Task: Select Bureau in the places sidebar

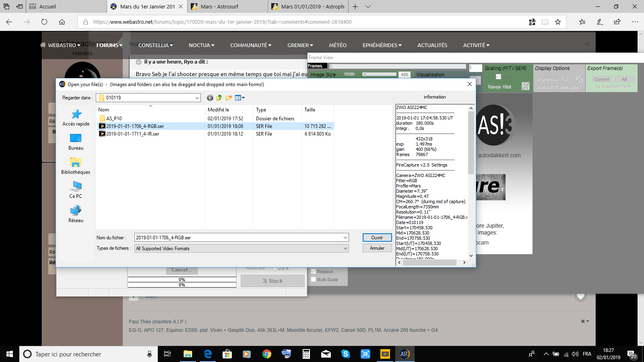Action: click(x=76, y=142)
